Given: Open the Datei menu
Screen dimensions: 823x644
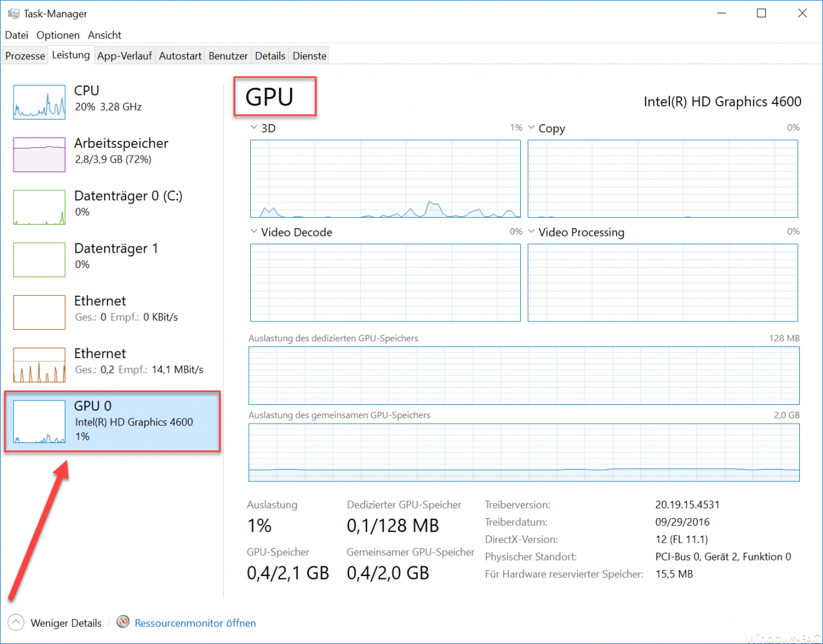Looking at the screenshot, I should pyautogui.click(x=17, y=35).
